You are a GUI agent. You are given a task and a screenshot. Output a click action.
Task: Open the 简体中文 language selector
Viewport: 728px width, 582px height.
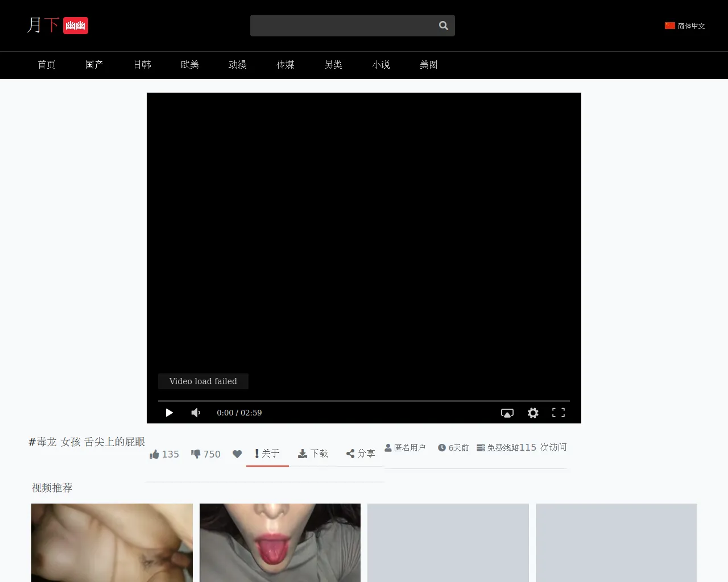click(x=685, y=26)
